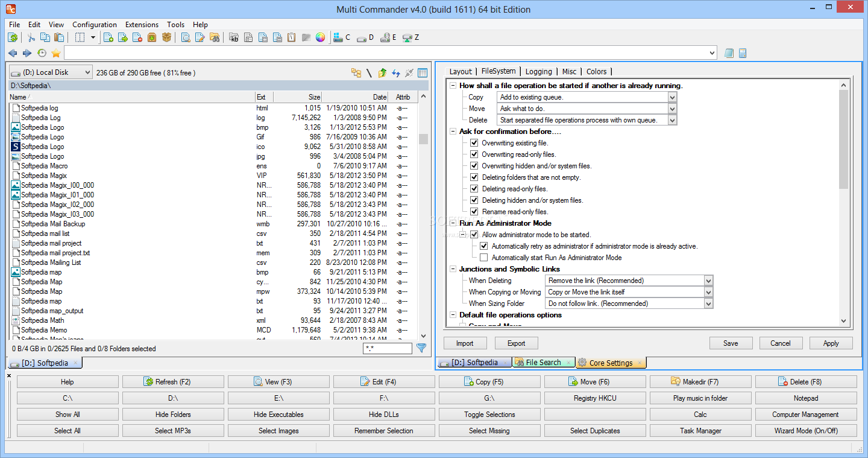Image resolution: width=868 pixels, height=458 pixels.
Task: Click the calculator icon beside address bar
Action: pos(743,53)
